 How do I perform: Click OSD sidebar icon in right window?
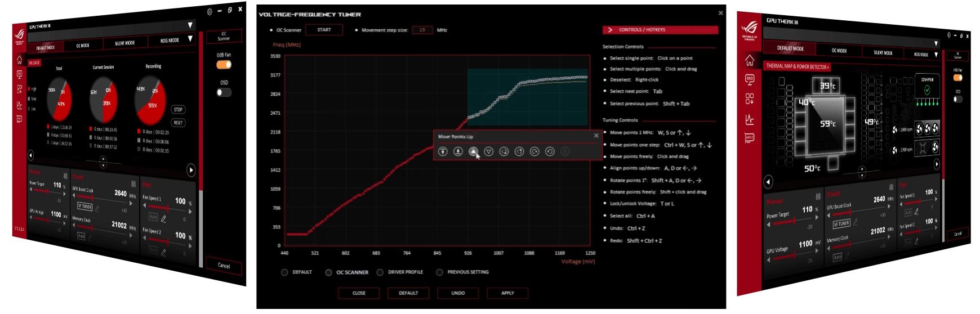coord(749,79)
